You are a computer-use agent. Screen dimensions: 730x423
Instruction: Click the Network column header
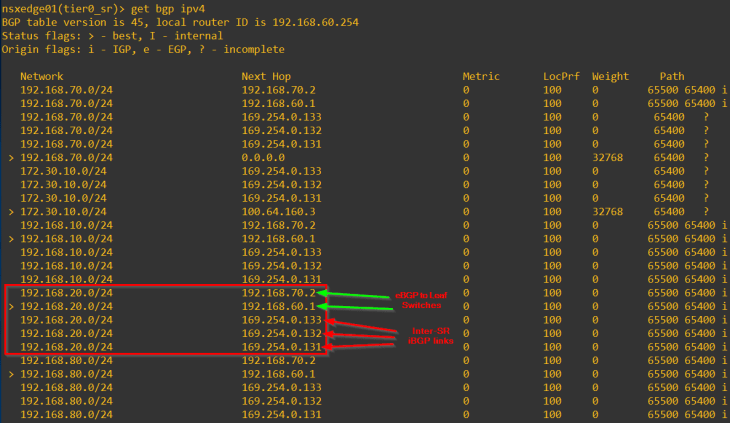(x=41, y=76)
